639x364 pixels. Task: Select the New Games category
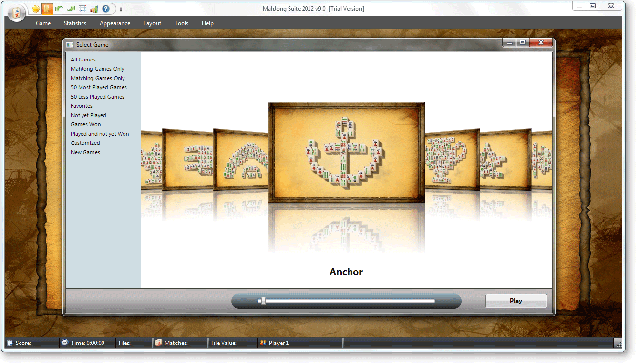[x=85, y=152]
